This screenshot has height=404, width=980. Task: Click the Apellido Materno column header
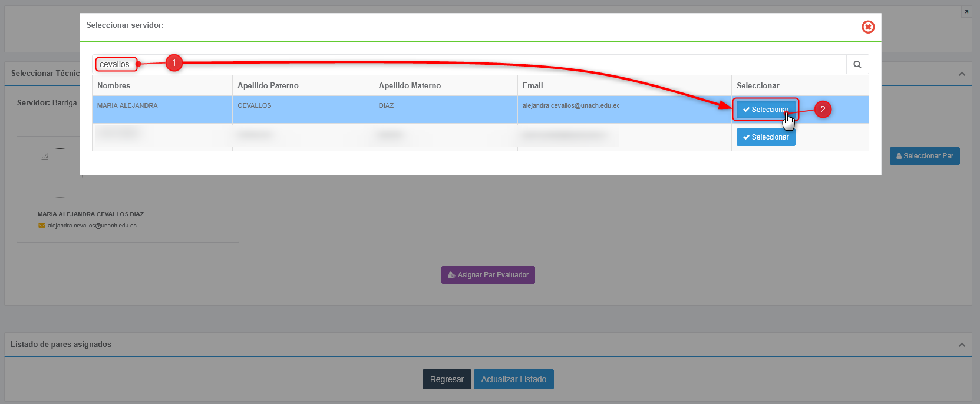tap(410, 85)
